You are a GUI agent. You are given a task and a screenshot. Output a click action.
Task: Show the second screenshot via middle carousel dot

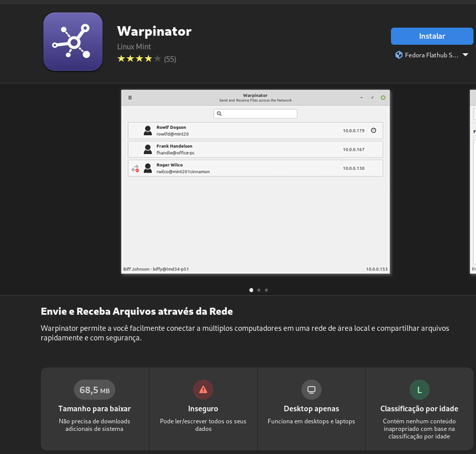259,290
